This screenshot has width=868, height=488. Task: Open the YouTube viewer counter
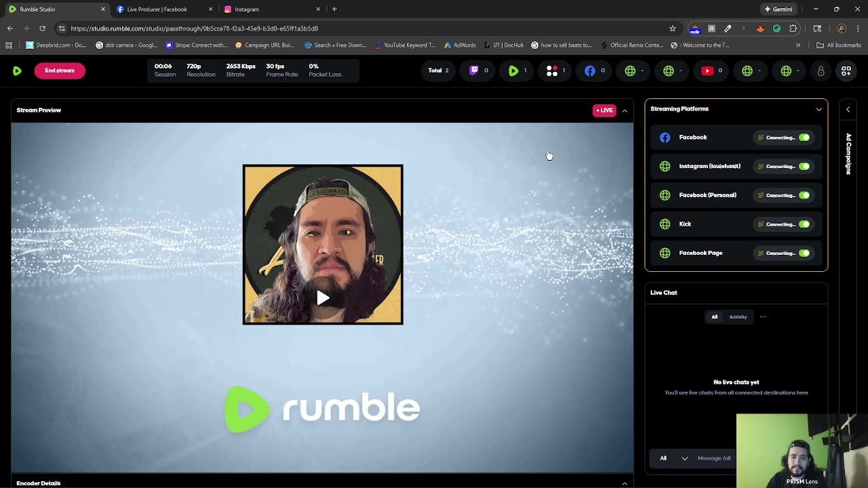tap(711, 70)
